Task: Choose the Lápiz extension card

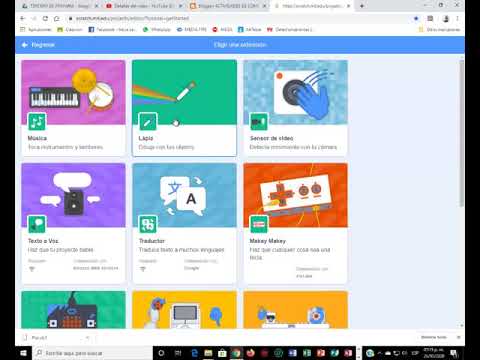Action: [184, 108]
